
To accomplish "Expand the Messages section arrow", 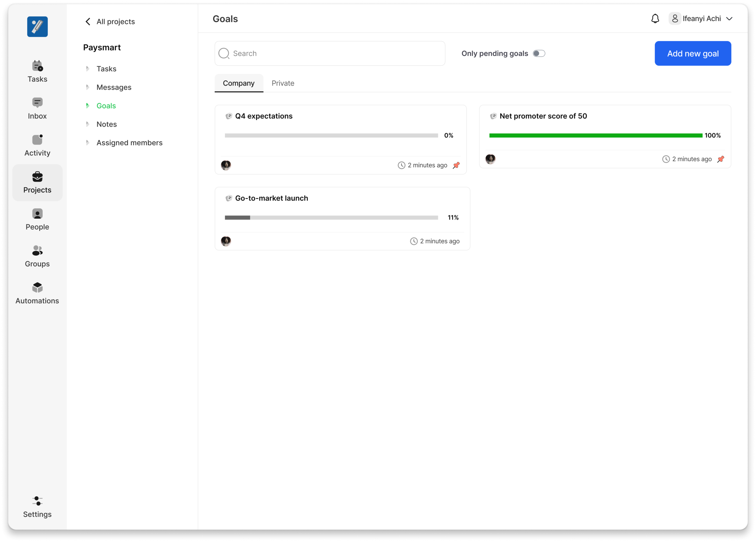I will (x=88, y=87).
